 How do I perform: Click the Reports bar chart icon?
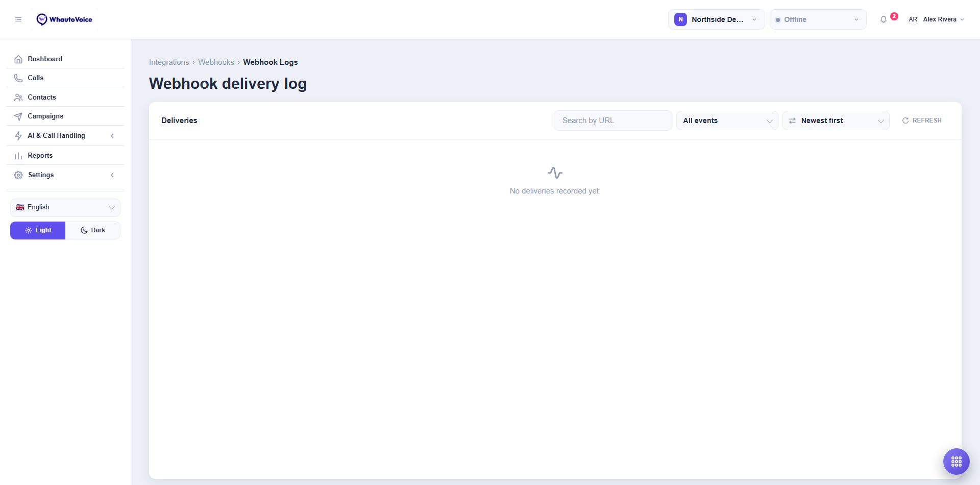(18, 156)
